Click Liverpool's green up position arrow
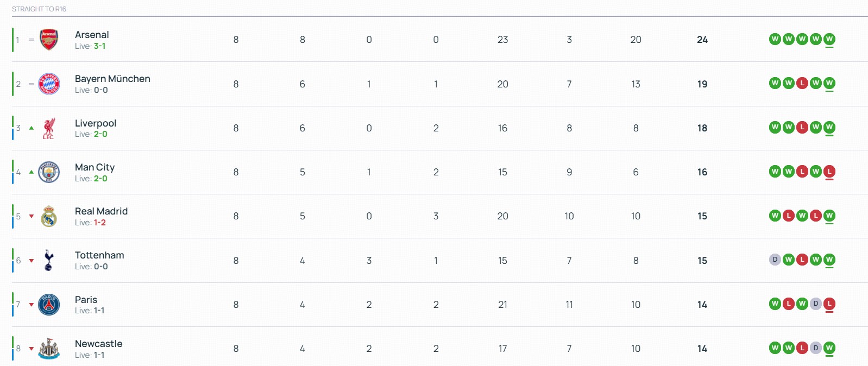Screen dimensions: 868x366 pyautogui.click(x=32, y=128)
